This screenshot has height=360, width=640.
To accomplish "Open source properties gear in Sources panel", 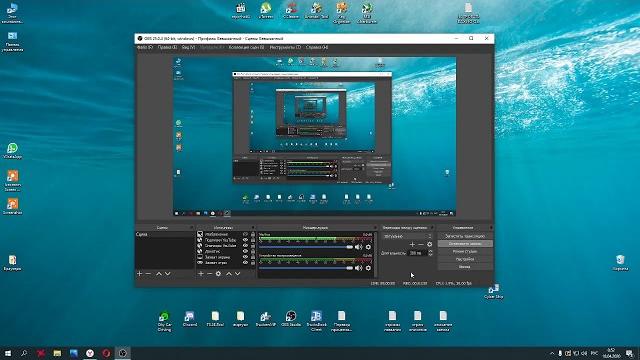I will coord(218,273).
